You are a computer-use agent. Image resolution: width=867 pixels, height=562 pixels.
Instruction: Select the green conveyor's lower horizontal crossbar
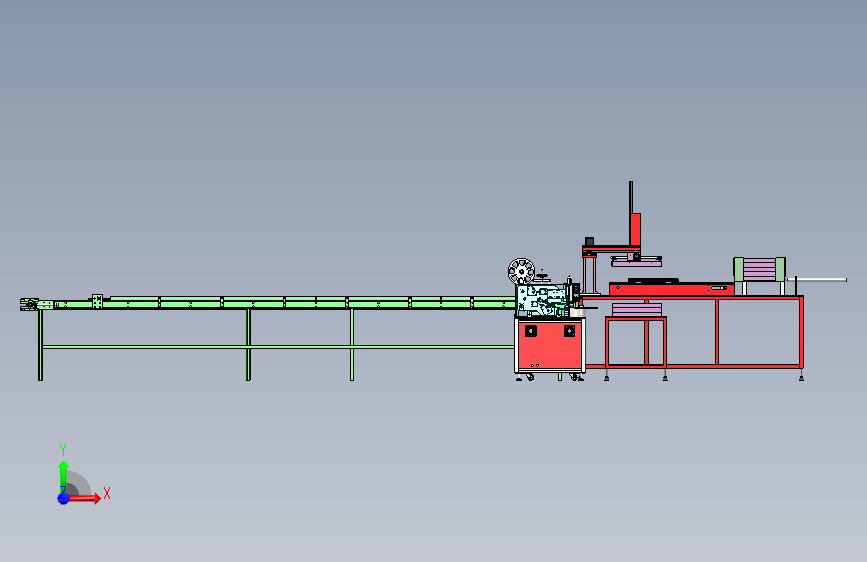[278, 347]
